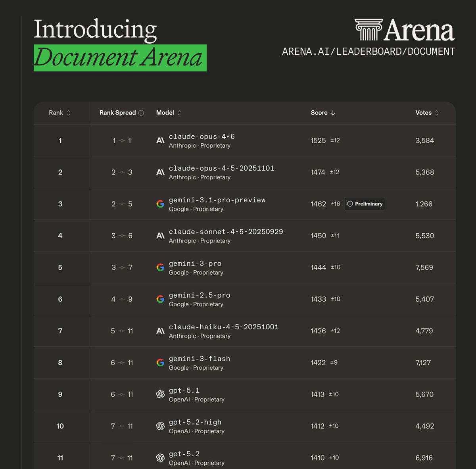
Task: Open the ARENA.AI/LEADERBOARD/DOCUMENT URL
Action: (x=368, y=52)
